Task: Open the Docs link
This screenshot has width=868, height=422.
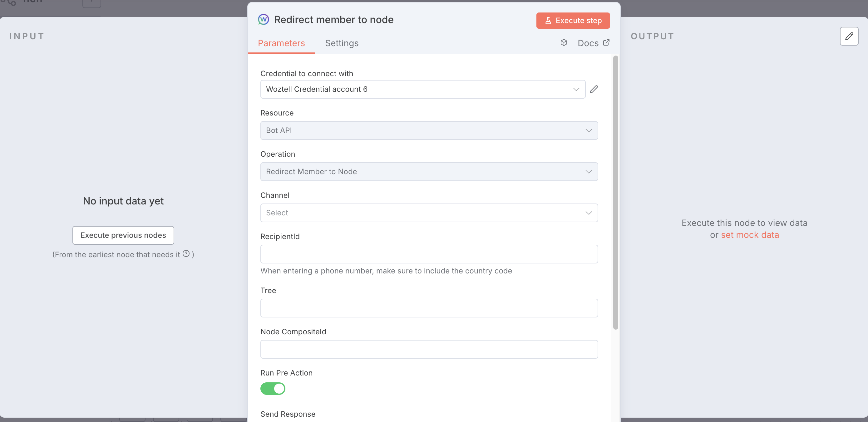Action: click(588, 43)
